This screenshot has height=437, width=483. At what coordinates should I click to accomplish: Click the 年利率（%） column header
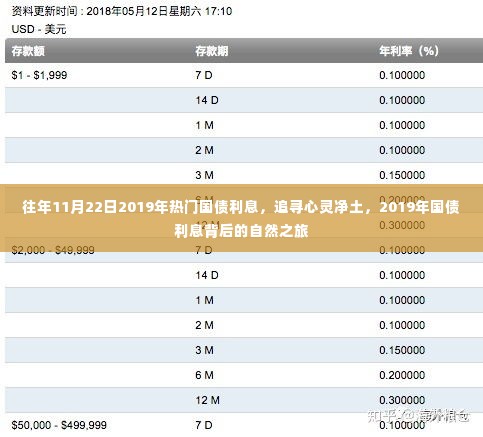click(409, 51)
